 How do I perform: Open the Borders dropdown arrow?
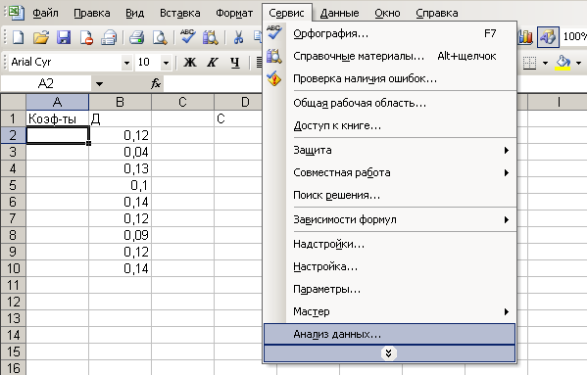pyautogui.click(x=545, y=63)
